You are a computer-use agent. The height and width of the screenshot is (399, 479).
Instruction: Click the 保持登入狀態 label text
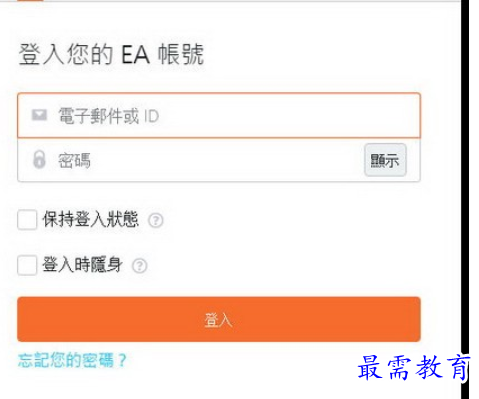pos(90,219)
